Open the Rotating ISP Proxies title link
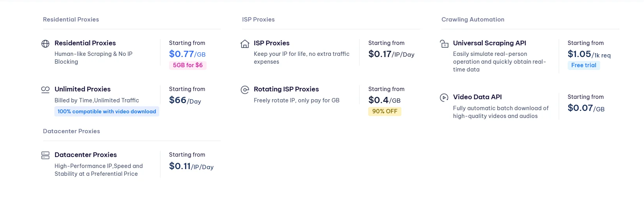The height and width of the screenshot is (200, 644). pyautogui.click(x=286, y=89)
